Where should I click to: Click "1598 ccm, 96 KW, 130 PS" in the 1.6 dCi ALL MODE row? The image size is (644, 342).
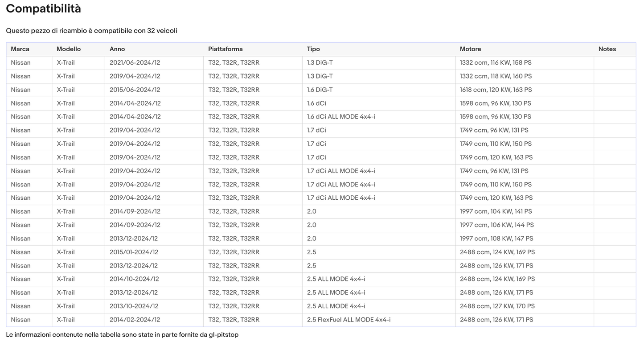click(x=496, y=117)
